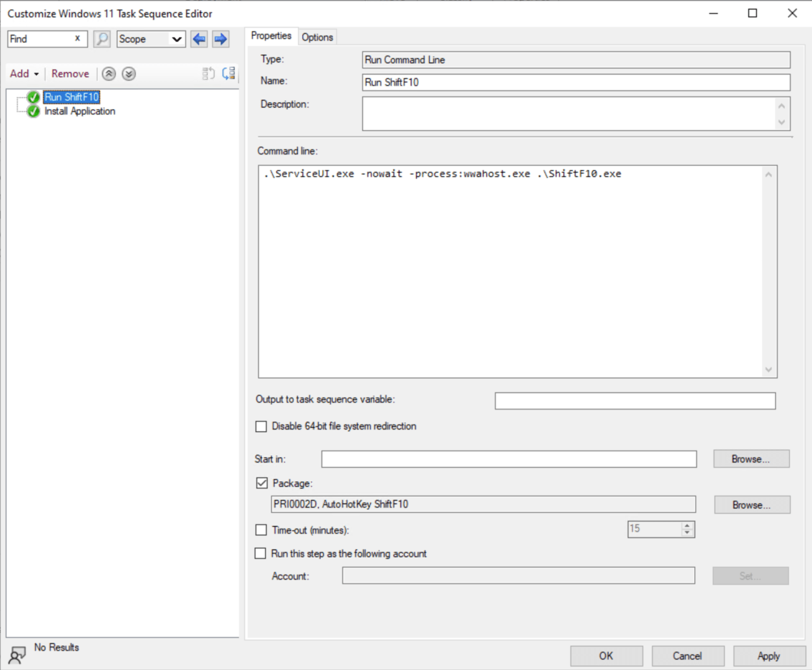Click the feedback icon next to No Results
Screen dimensions: 812x670
click(x=17, y=654)
